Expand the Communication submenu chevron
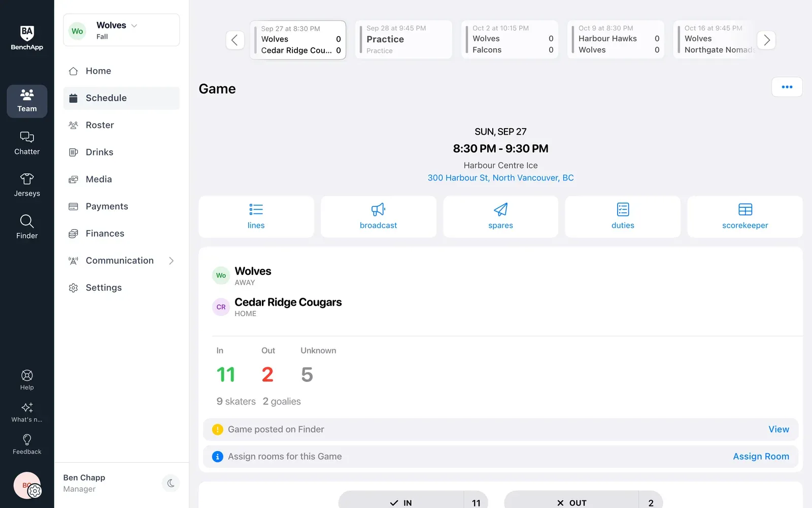812x508 pixels. (171, 261)
